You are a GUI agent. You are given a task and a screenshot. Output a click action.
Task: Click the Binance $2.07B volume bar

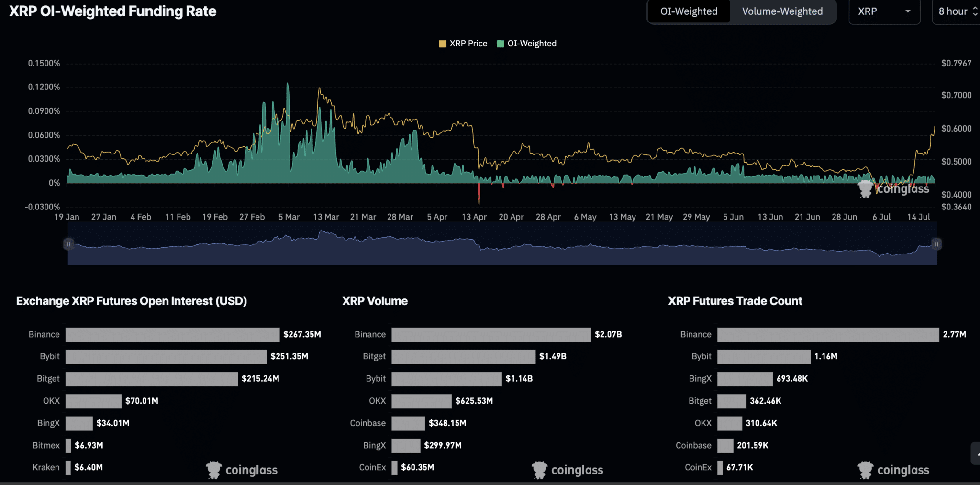point(490,334)
